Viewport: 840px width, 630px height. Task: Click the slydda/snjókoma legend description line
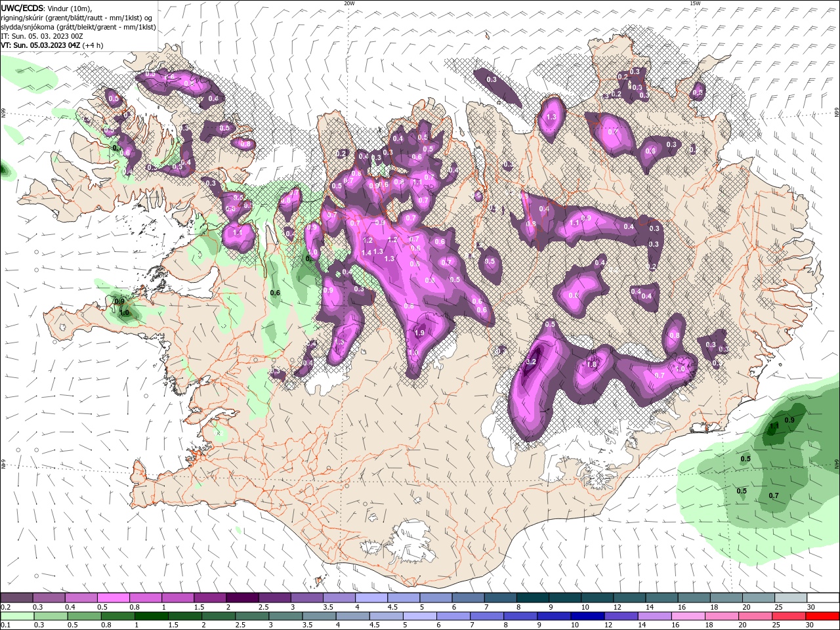tap(78, 27)
